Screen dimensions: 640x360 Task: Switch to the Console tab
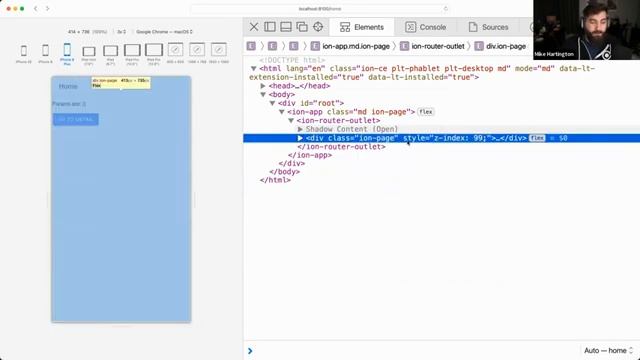point(425,27)
